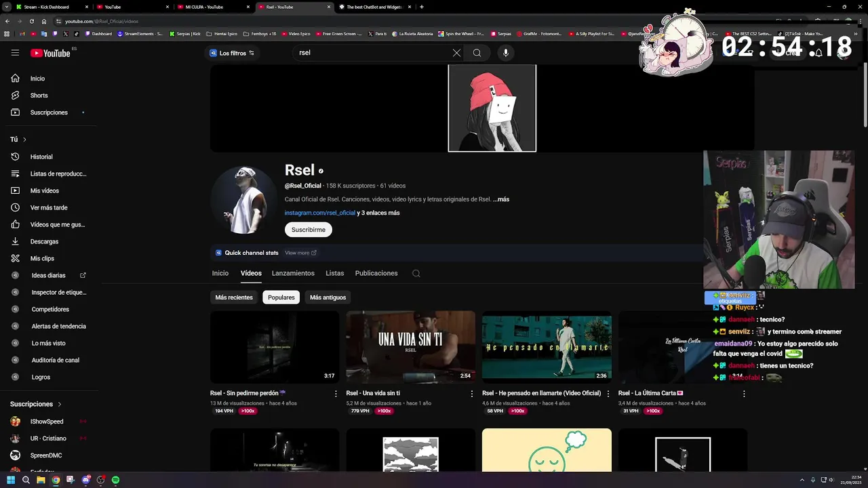The image size is (868, 488).
Task: Play the Una vida sin ti thumbnail
Action: click(x=411, y=347)
